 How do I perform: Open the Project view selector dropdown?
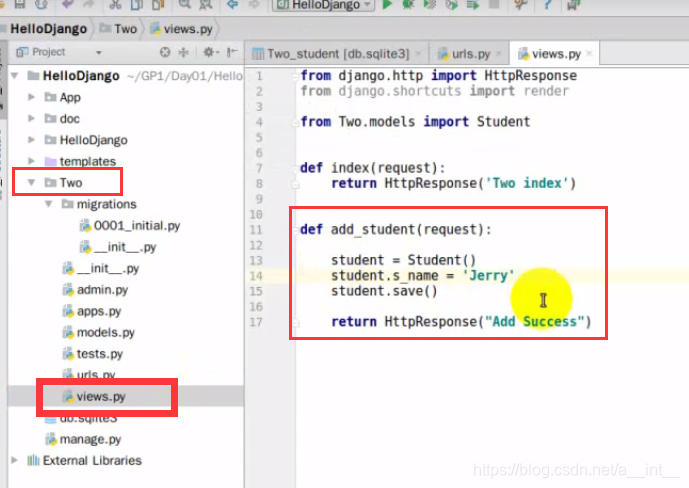tap(98, 53)
